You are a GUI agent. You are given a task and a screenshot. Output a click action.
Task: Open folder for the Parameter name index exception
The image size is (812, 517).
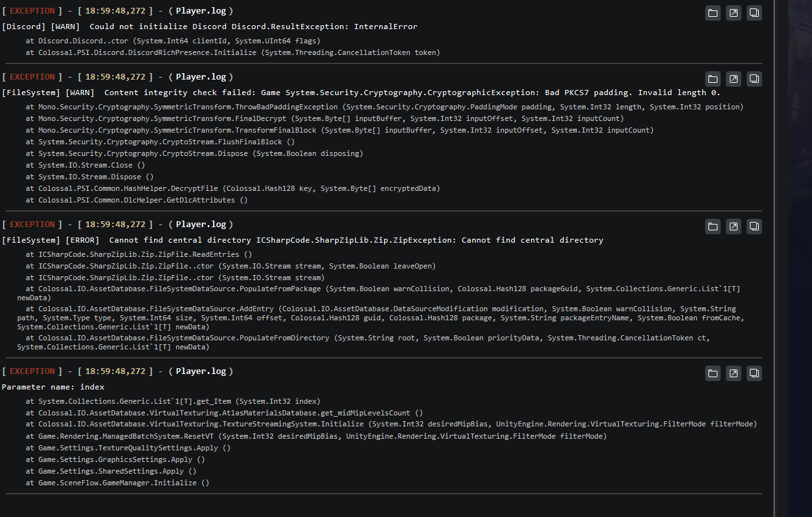point(712,373)
